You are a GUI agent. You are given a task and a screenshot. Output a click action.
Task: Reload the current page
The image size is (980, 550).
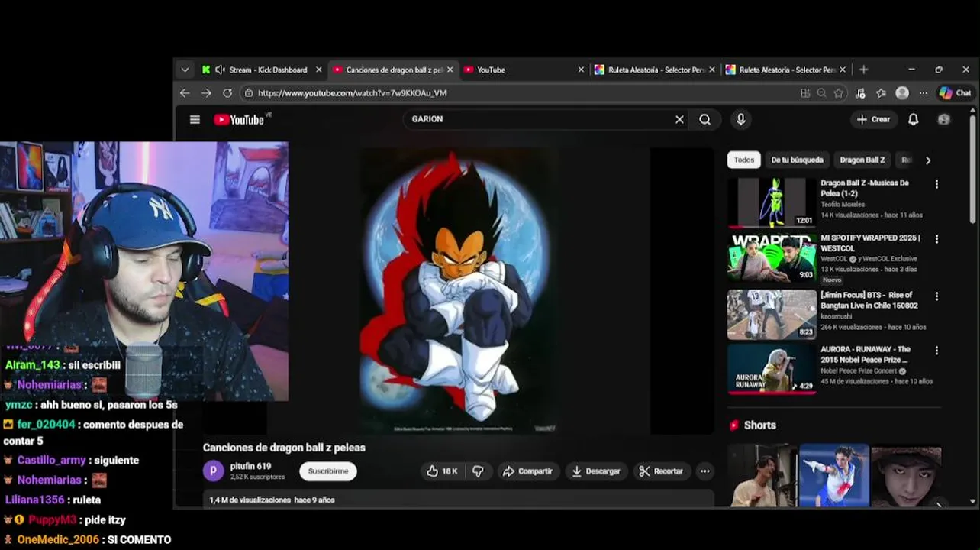pyautogui.click(x=227, y=93)
